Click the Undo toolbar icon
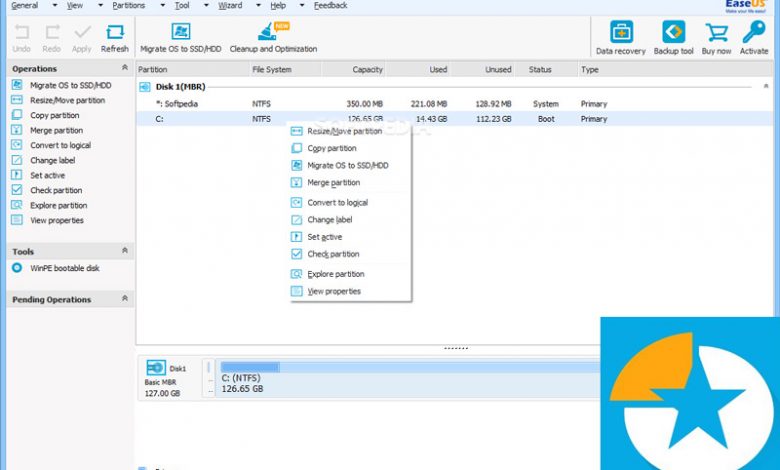Viewport: 780px width, 470px height. (x=21, y=33)
